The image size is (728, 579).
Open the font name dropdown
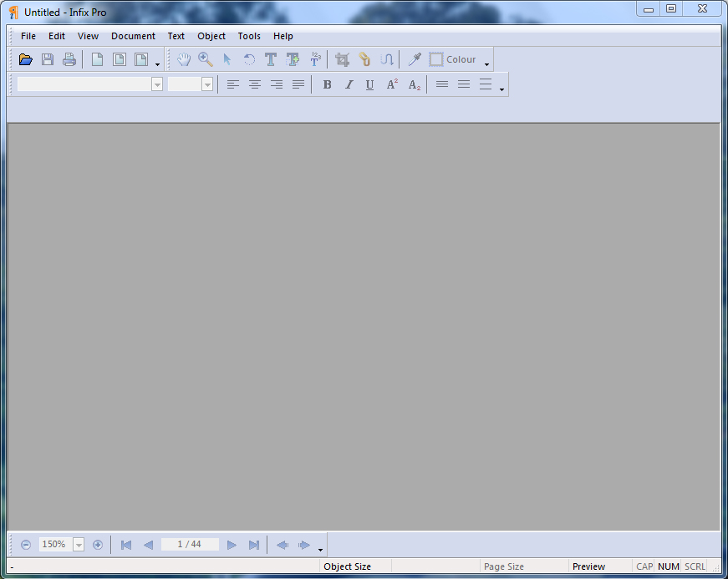[x=157, y=84]
